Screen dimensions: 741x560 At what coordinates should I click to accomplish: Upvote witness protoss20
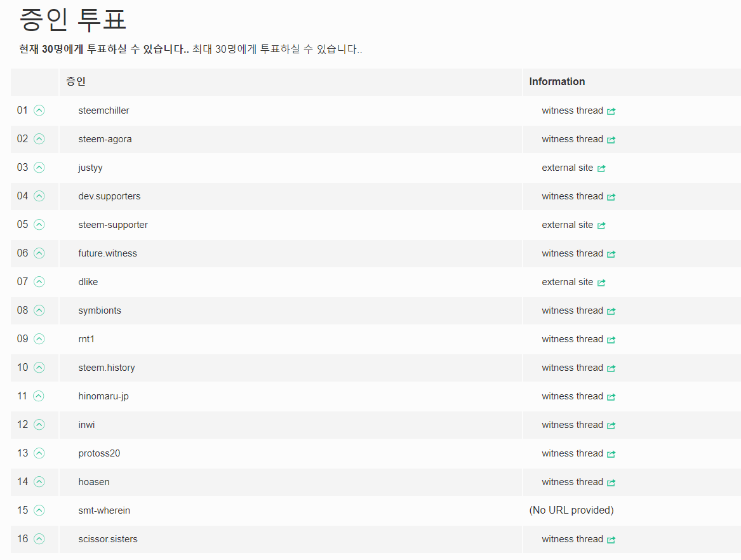click(39, 453)
